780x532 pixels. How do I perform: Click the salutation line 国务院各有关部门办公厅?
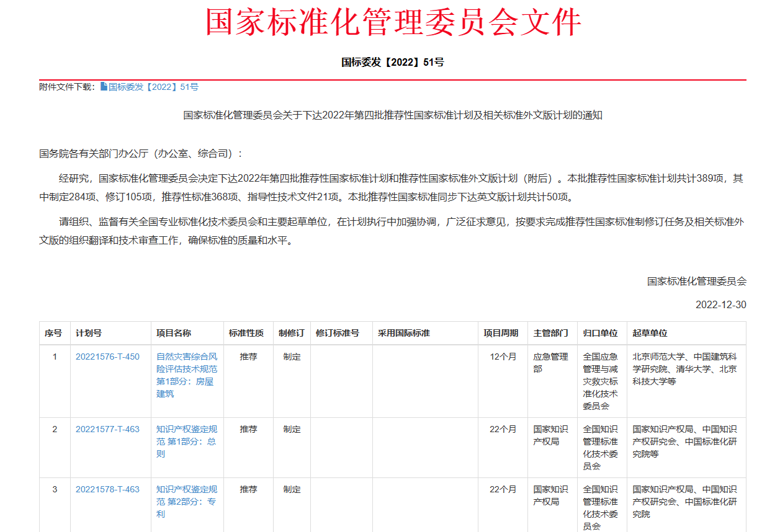(141, 153)
